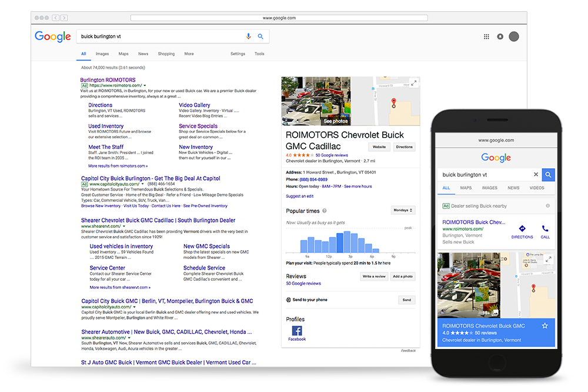This screenshot has height=392, width=588.
Task: Expand the desktop map with arrows icon
Action: (x=413, y=83)
